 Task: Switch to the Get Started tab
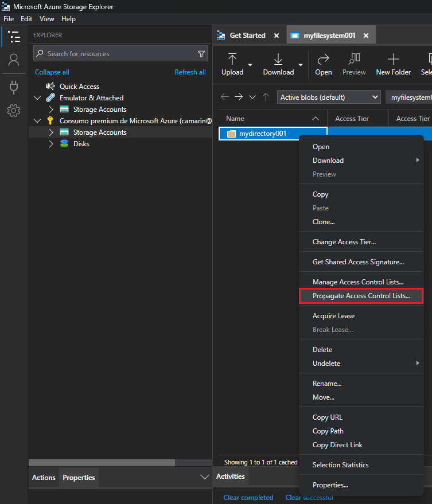pyautogui.click(x=247, y=36)
